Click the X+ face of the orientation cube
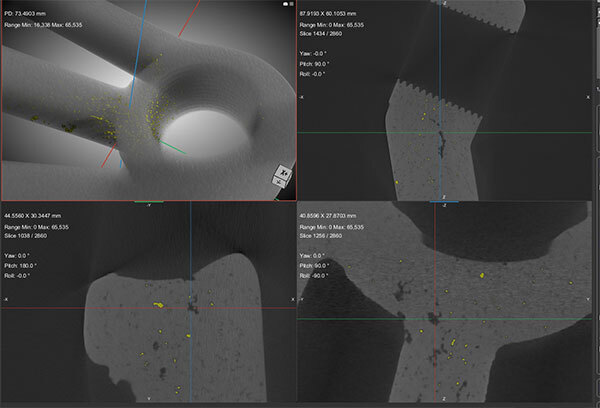 284,172
